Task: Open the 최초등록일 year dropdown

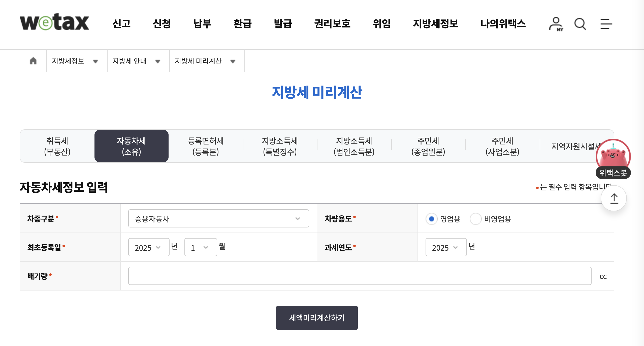Action: [148, 247]
